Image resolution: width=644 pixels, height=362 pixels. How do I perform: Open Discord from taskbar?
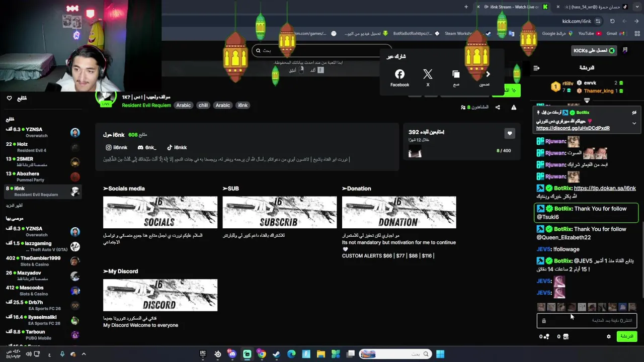(232, 354)
